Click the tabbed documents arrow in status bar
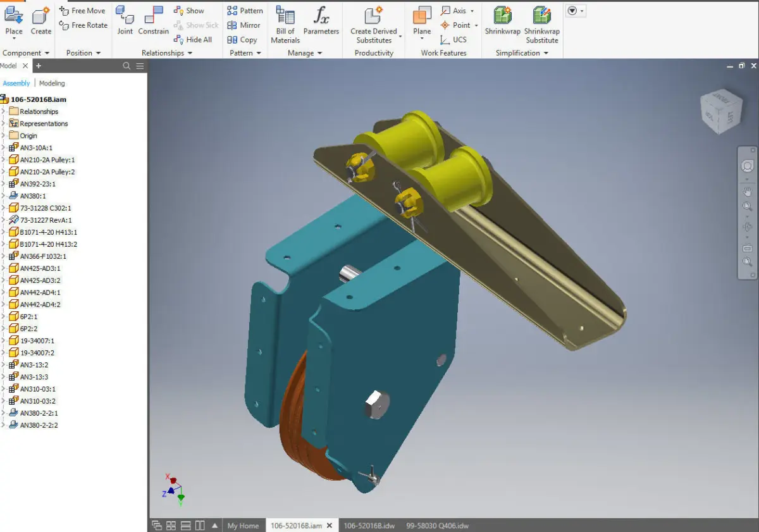This screenshot has width=759, height=532. [x=215, y=526]
